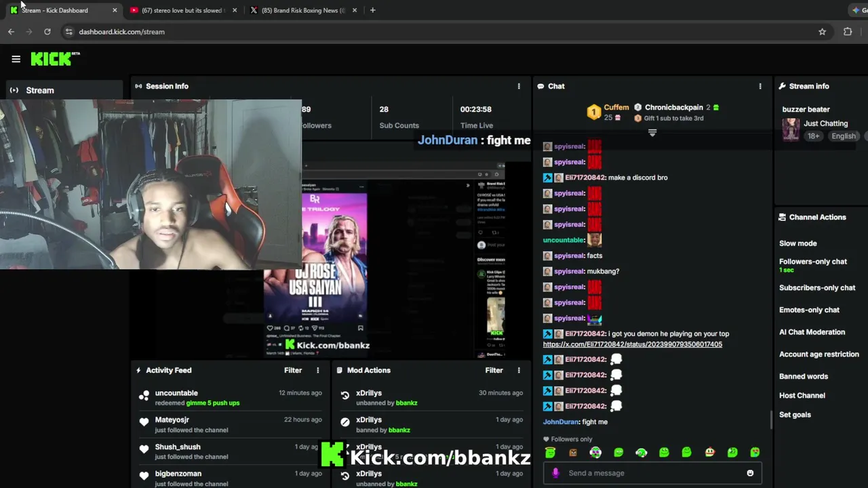868x488 pixels.
Task: Open Slow mode channel action
Action: 798,243
